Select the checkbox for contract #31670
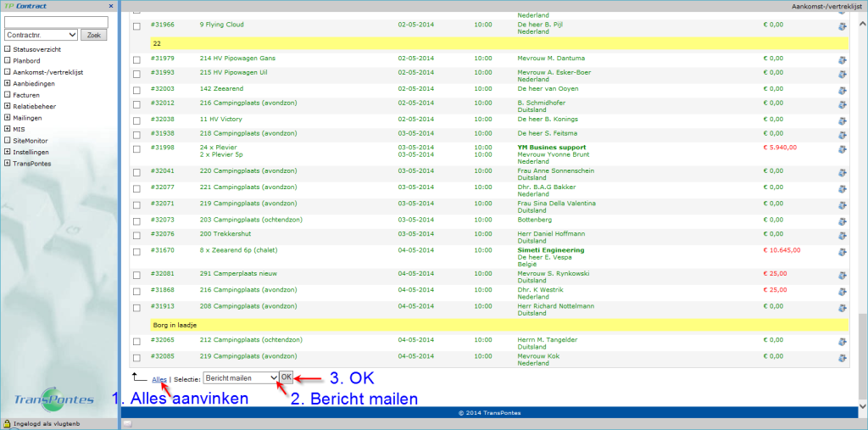868x430 pixels. 136,252
